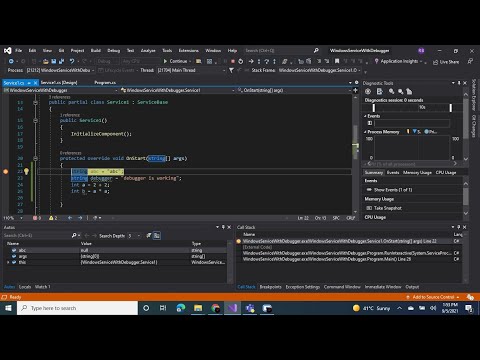The height and width of the screenshot is (360, 480).
Task: Click the Step Out icon
Action: pos(274,61)
